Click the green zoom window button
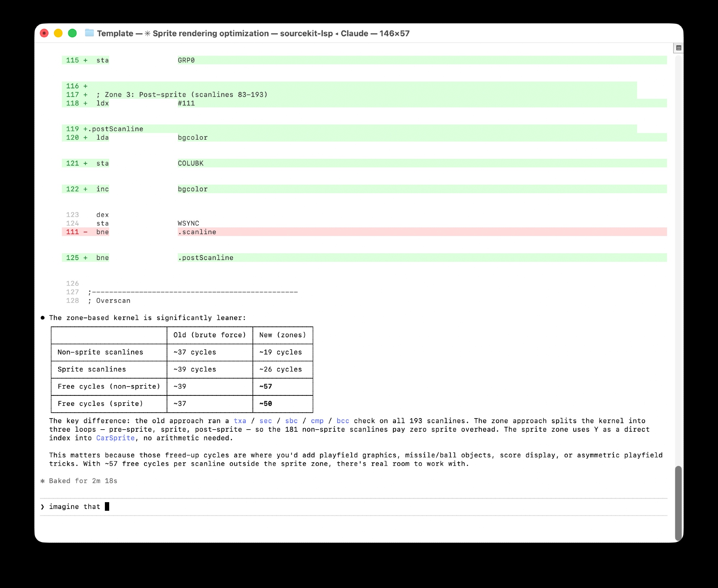The height and width of the screenshot is (588, 718). [72, 33]
